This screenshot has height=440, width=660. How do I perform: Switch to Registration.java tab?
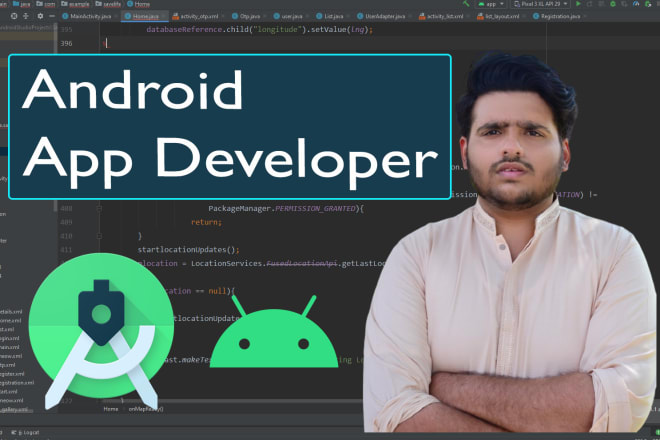[x=557, y=16]
